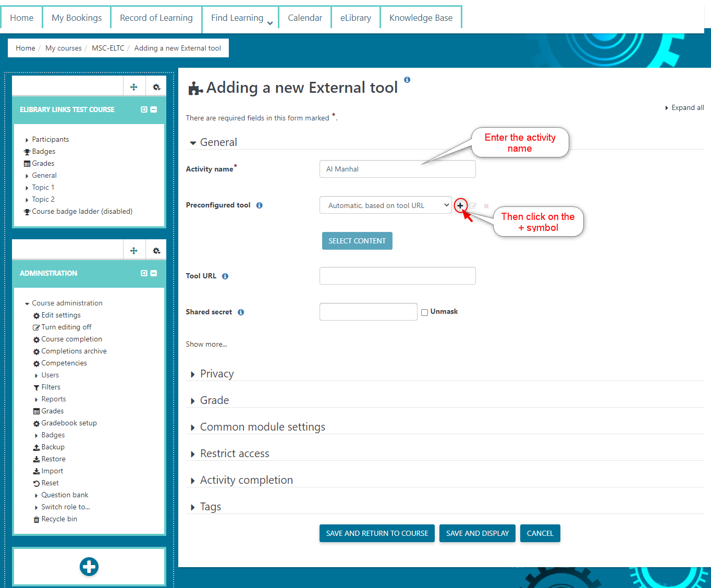711x588 pixels.
Task: Open Reset in administration
Action: coord(46,483)
